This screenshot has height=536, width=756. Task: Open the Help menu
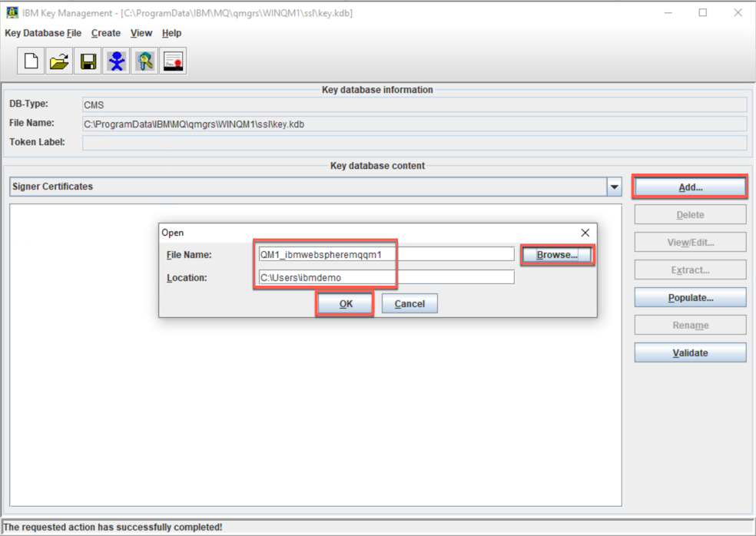click(x=171, y=33)
